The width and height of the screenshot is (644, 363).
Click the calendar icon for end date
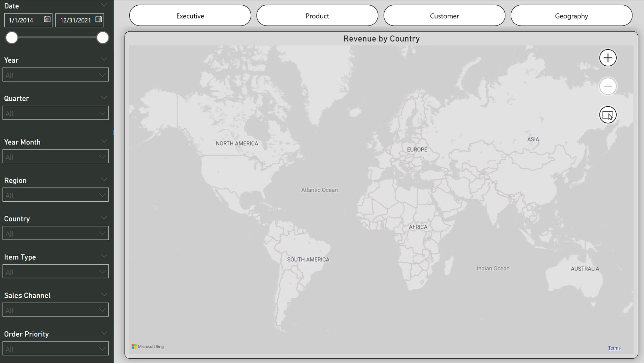98,20
